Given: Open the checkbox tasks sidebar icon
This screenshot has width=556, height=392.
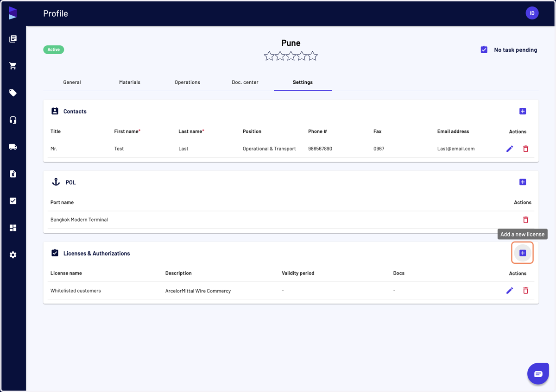Looking at the screenshot, I should pos(13,201).
